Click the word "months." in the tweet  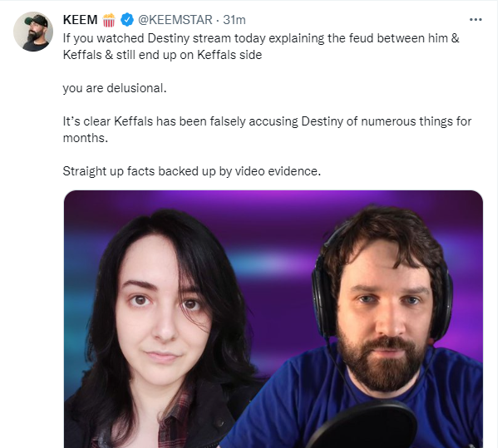[x=86, y=138]
